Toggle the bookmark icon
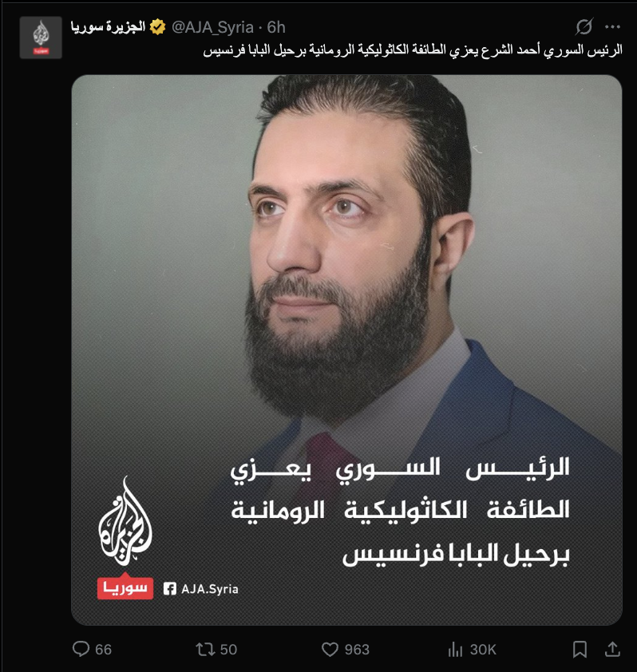Screen dimensions: 637x672 point(580,650)
